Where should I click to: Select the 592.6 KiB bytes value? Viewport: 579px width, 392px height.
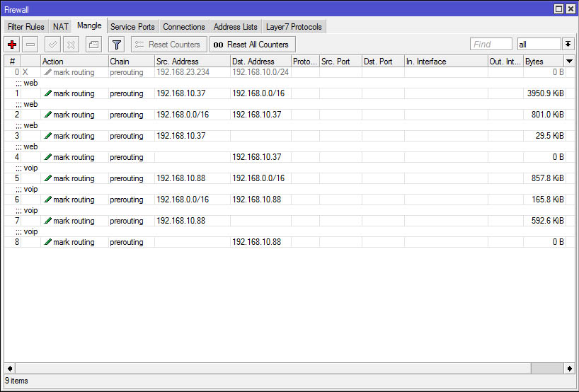[x=548, y=221]
